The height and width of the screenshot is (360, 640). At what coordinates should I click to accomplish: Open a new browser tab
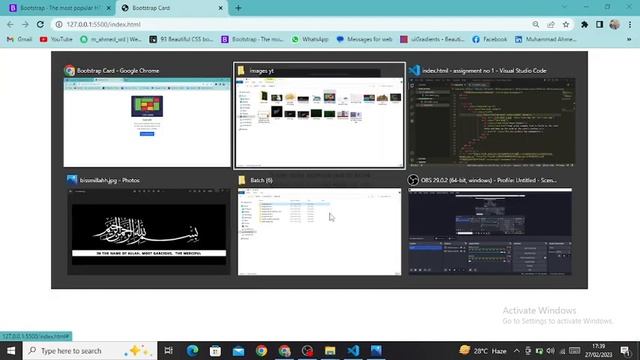238,8
